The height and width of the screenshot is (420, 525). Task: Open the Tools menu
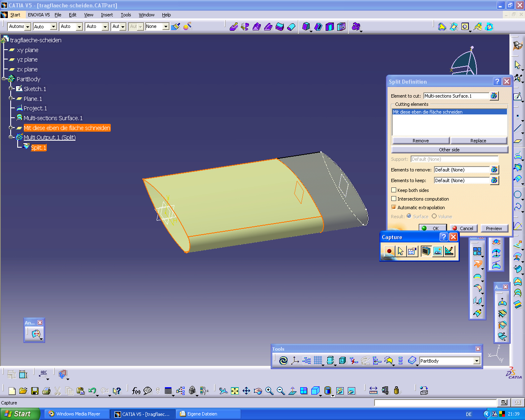(126, 15)
